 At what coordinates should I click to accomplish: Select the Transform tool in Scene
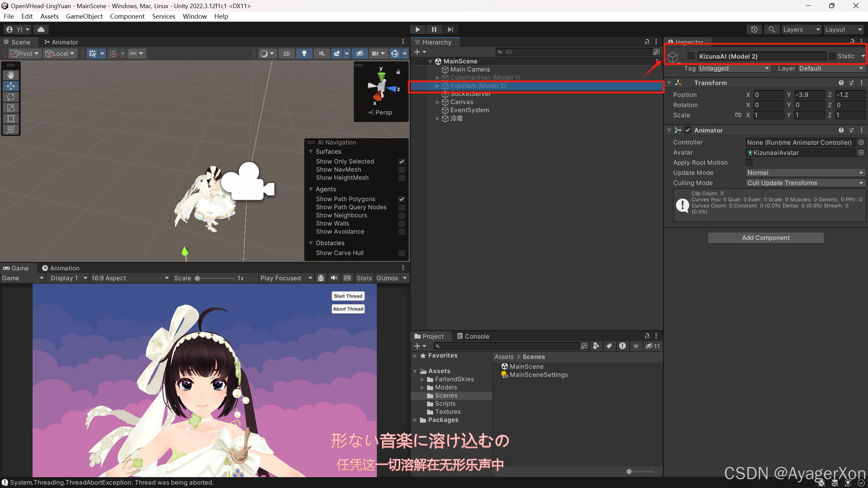coord(11,129)
